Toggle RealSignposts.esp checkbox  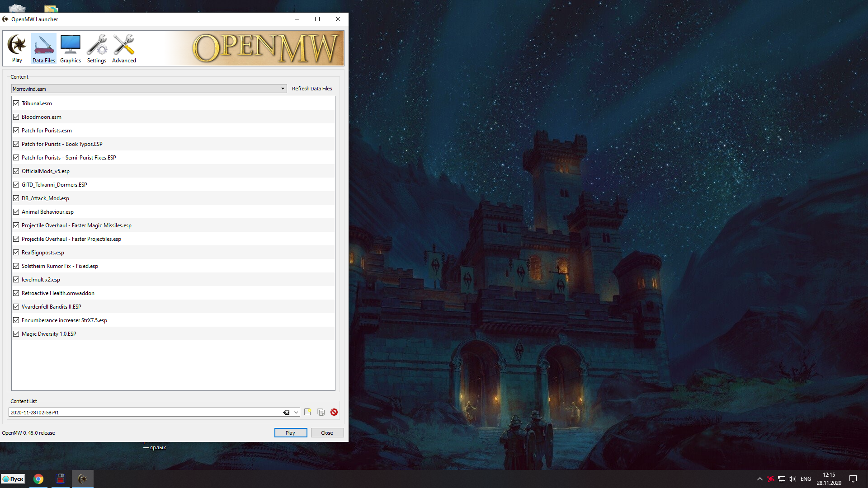click(x=16, y=253)
